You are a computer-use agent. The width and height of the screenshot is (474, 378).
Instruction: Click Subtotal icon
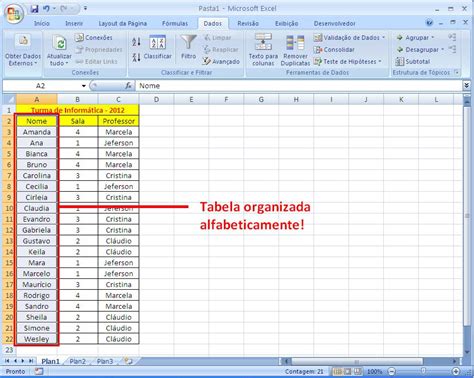coord(400,61)
